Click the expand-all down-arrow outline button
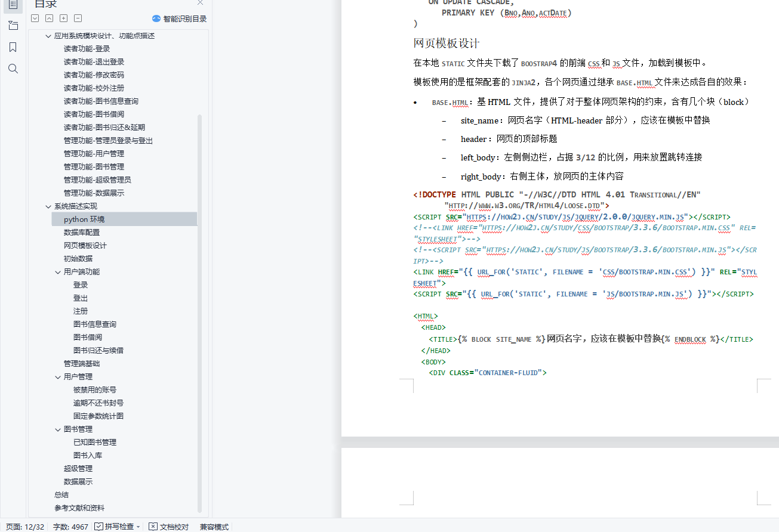Viewport: 779px width, 532px height. tap(35, 18)
